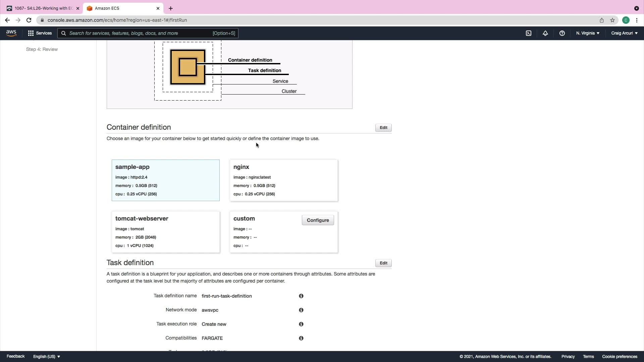Click Edit for Container definition
The image size is (644, 362).
click(x=383, y=128)
